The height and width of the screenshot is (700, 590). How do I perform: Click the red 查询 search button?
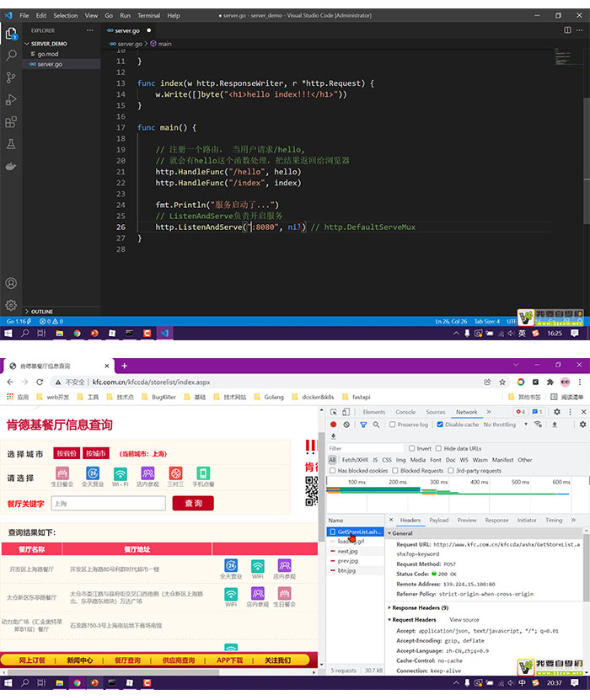(193, 504)
